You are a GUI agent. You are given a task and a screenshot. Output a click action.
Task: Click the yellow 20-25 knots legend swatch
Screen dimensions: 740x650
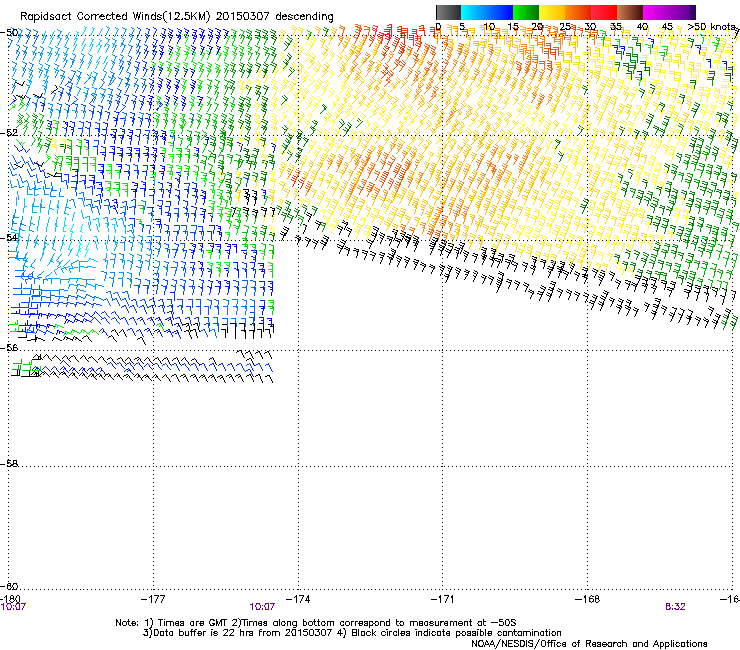(552, 12)
